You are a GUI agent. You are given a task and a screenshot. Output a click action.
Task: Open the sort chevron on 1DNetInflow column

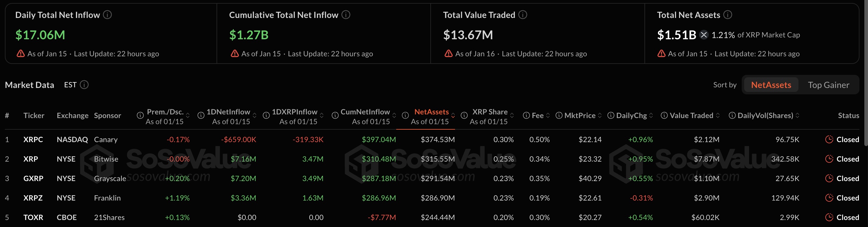point(254,115)
